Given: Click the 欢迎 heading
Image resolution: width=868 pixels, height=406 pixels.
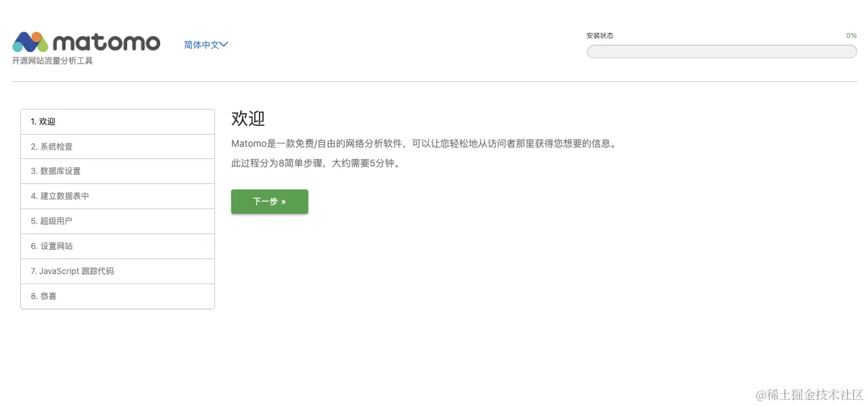Looking at the screenshot, I should point(248,118).
